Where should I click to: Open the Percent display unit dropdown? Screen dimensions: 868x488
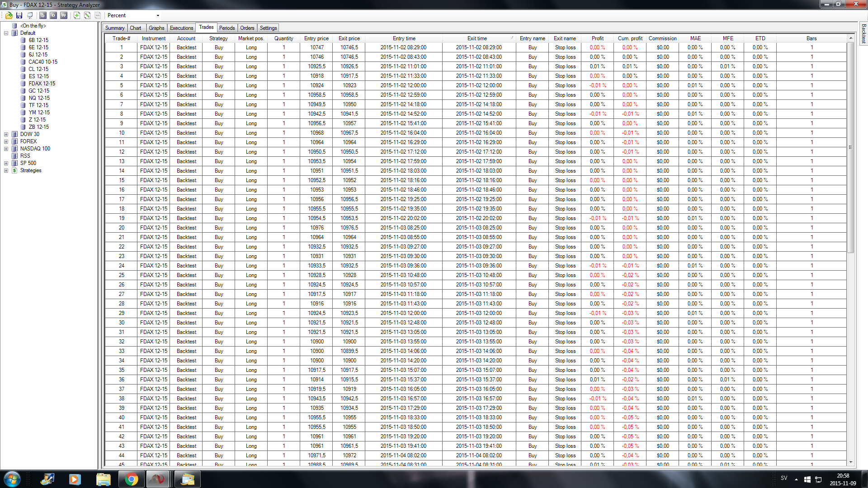(x=158, y=15)
